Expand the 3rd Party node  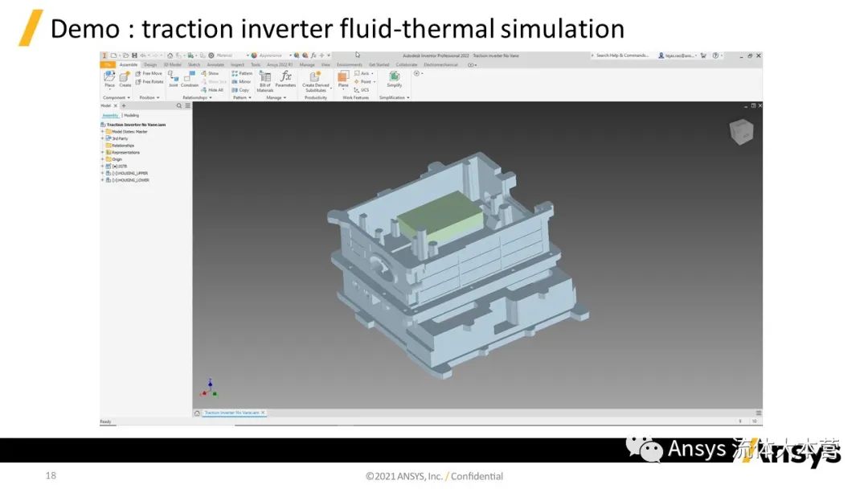(102, 138)
